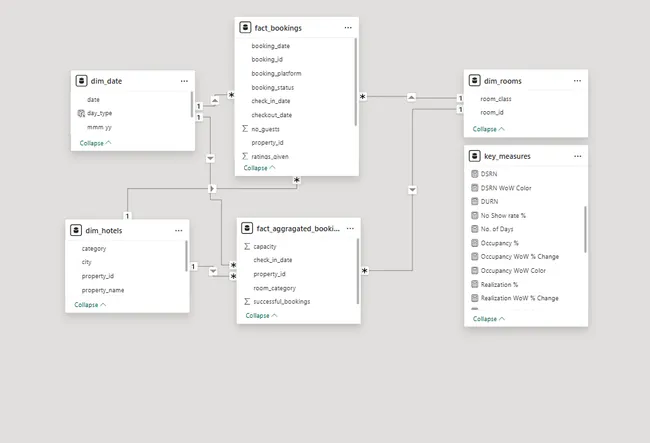Click arrow on dim_rooms–fact_aggragated_bookings vertical relationship line
Viewport: 650px width, 443px height.
(412, 190)
